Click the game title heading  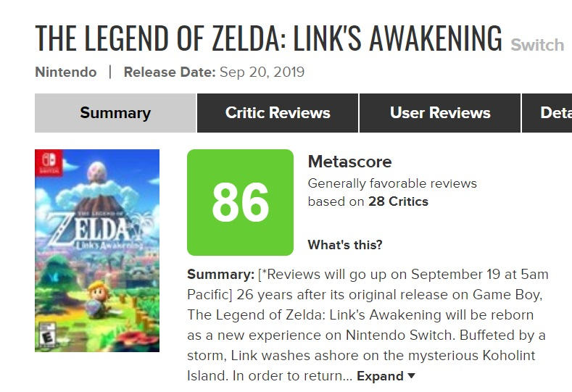[268, 39]
